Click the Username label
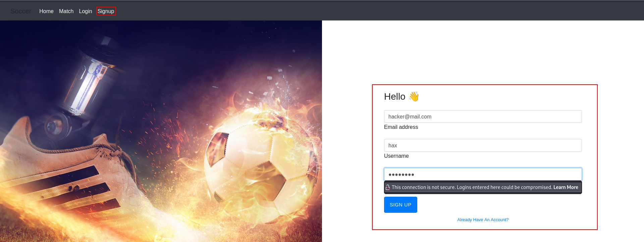This screenshot has height=242, width=644. point(396,156)
